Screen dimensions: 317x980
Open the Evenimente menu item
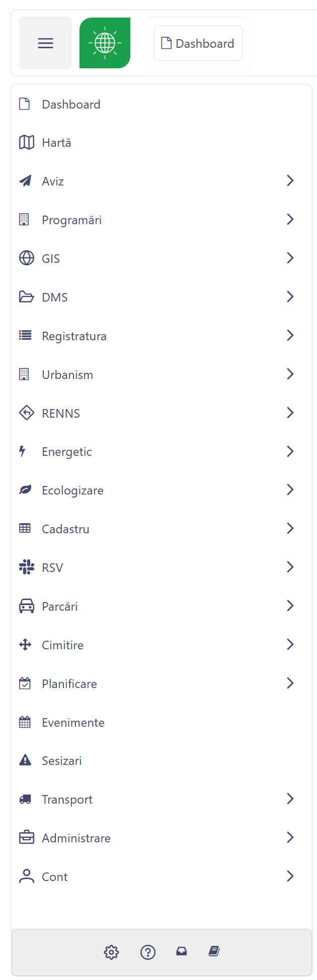(73, 723)
